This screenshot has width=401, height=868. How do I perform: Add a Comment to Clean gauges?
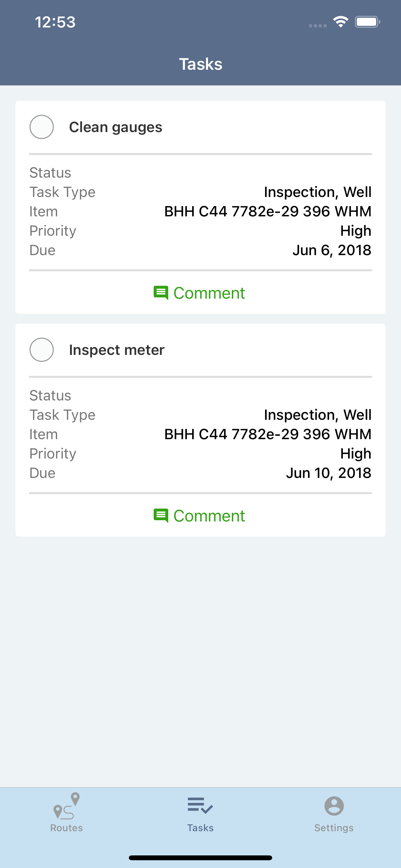click(209, 293)
